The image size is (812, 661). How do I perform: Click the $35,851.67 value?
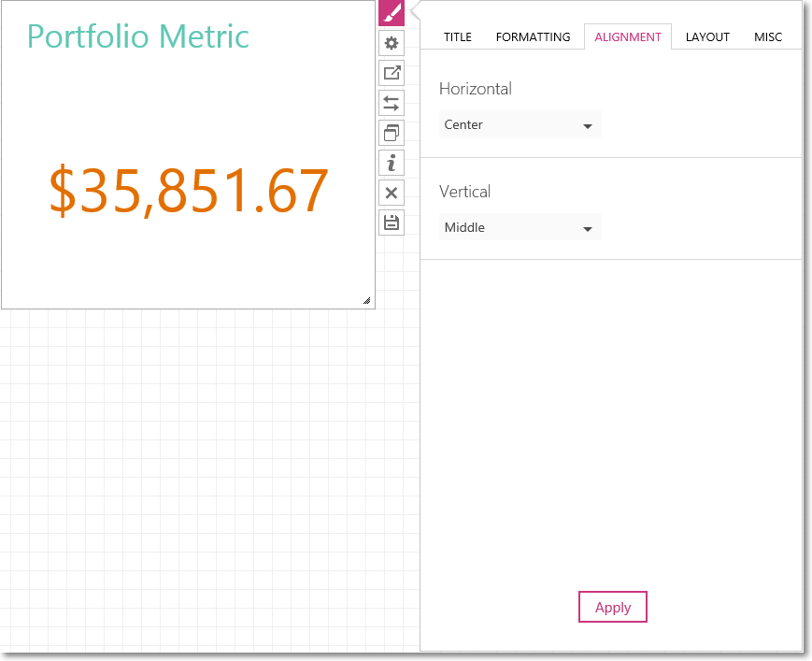[x=189, y=190]
